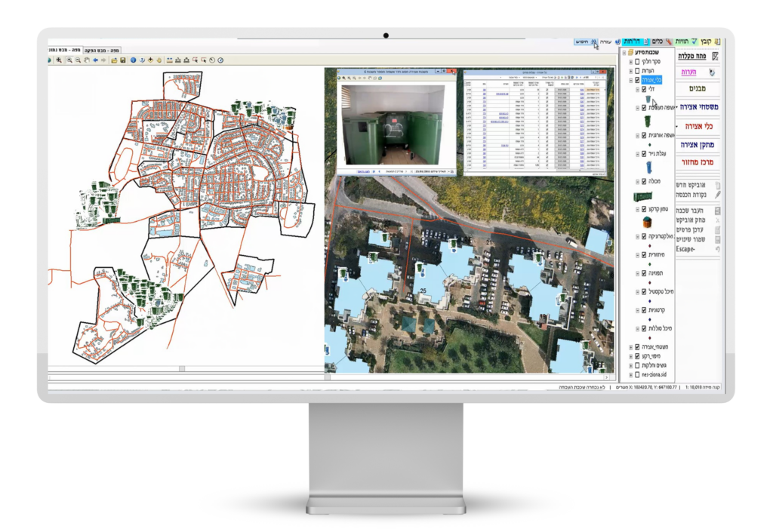This screenshot has height=532, width=773.
Task: Expand the nes-ziona.sid layer node
Action: click(632, 373)
